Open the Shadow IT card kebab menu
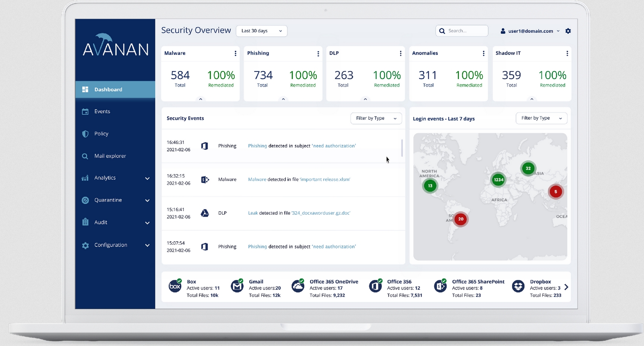This screenshot has width=644, height=346. pyautogui.click(x=567, y=53)
